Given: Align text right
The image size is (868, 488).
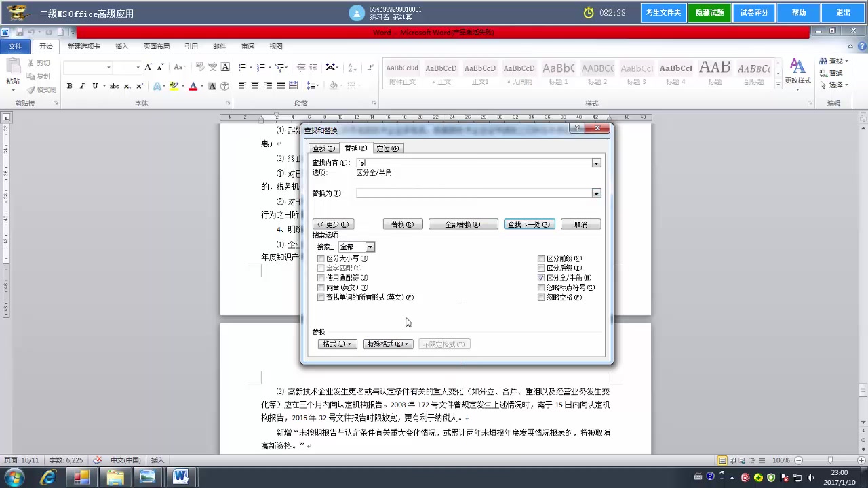Looking at the screenshot, I should [x=268, y=86].
